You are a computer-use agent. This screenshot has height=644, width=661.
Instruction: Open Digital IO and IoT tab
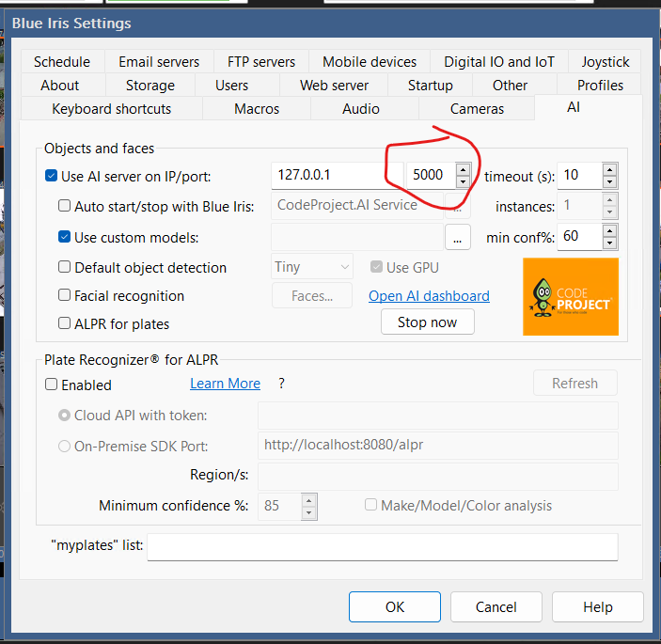pyautogui.click(x=499, y=62)
